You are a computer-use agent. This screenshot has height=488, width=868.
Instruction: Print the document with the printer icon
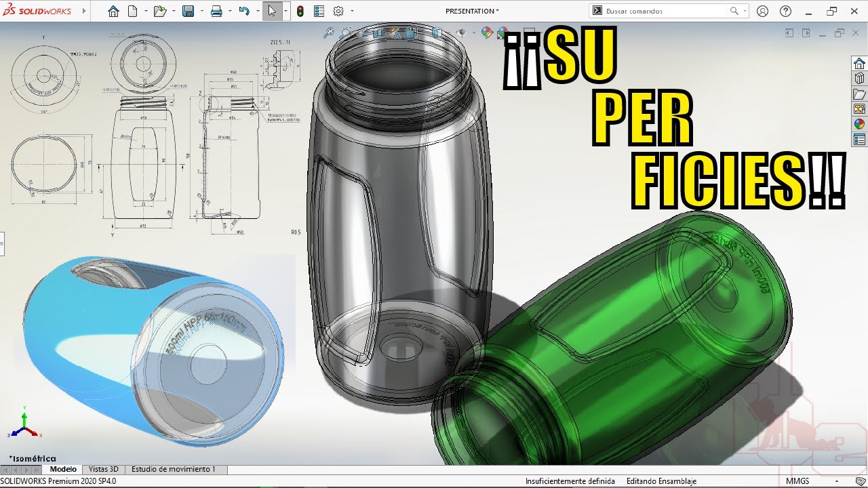coord(216,11)
